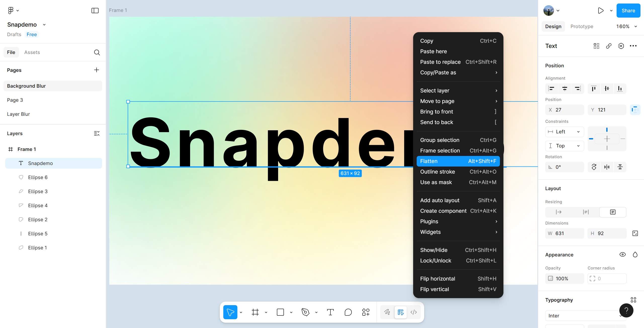644x328 pixels.
Task: Open the Figma main menu logo
Action: (11, 10)
